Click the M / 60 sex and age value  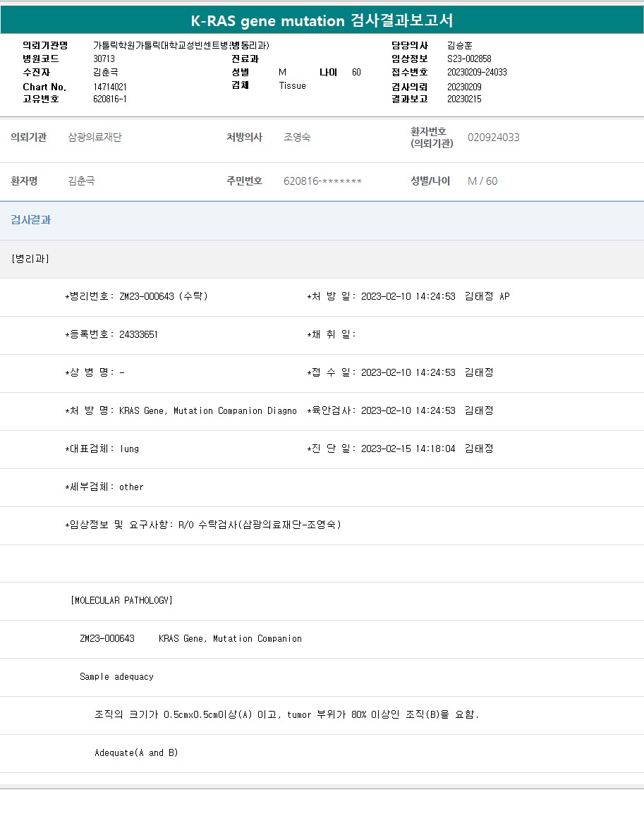(x=482, y=181)
